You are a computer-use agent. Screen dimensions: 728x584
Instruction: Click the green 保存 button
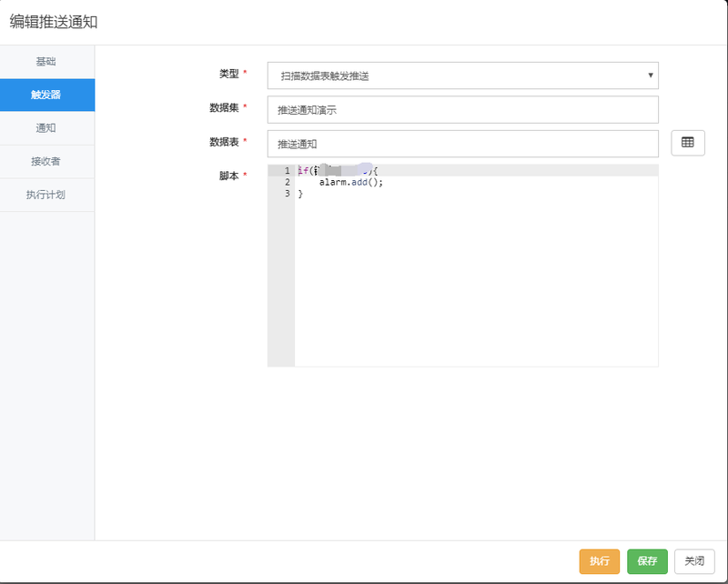click(647, 561)
